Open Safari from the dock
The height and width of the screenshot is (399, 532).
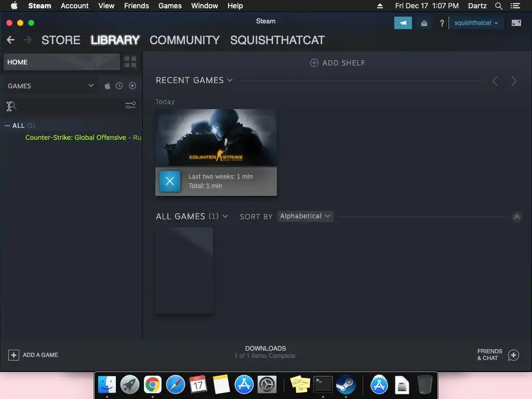[176, 385]
